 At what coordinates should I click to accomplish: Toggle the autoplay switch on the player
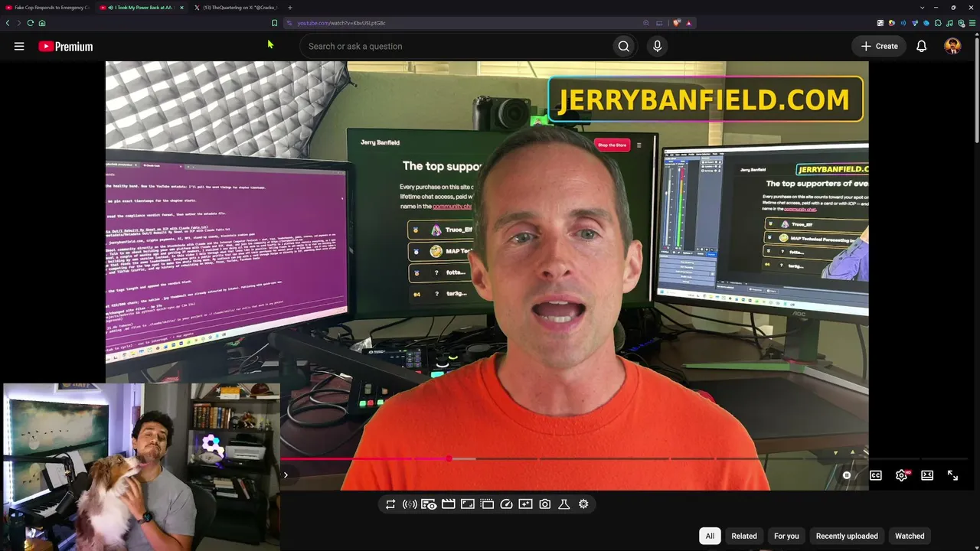point(845,475)
